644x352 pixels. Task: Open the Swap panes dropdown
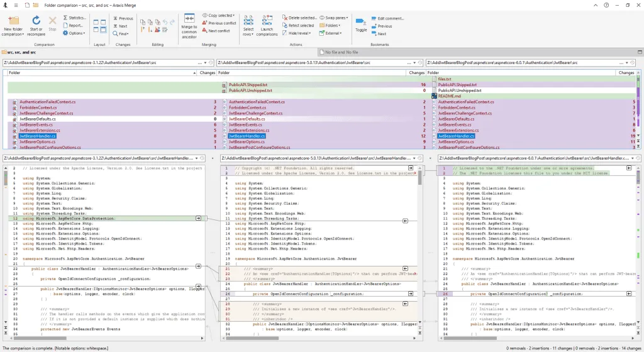(334, 18)
